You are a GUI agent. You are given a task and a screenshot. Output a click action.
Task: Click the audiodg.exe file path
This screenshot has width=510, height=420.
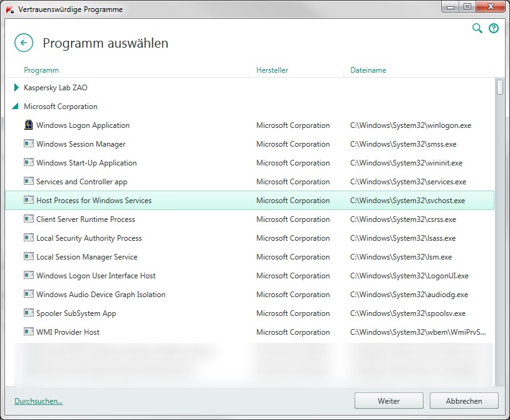point(409,295)
